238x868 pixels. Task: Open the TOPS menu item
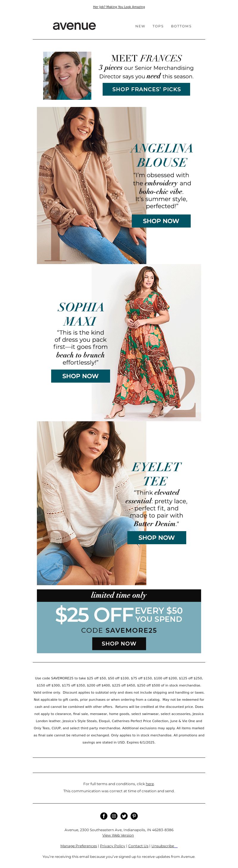pos(158,26)
